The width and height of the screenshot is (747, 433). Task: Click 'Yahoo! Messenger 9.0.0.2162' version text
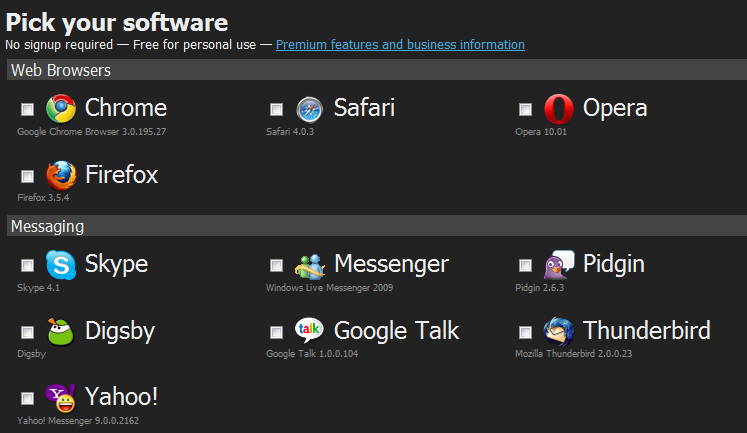(x=78, y=421)
